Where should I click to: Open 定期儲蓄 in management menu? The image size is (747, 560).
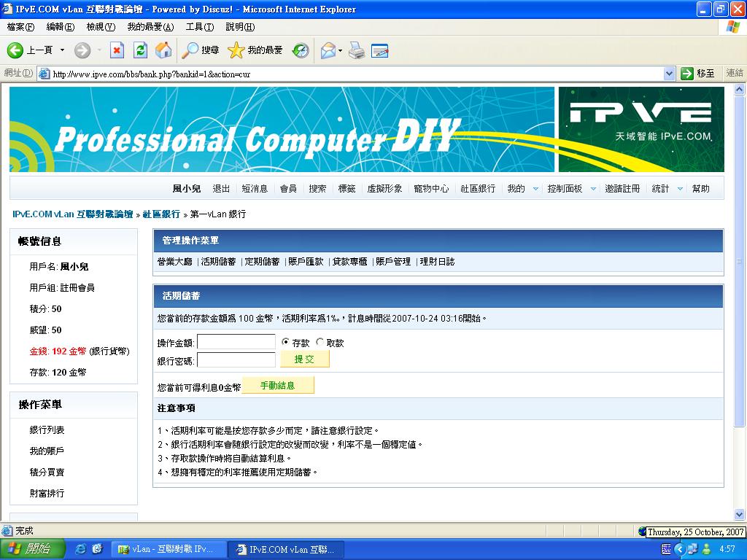[x=262, y=262]
